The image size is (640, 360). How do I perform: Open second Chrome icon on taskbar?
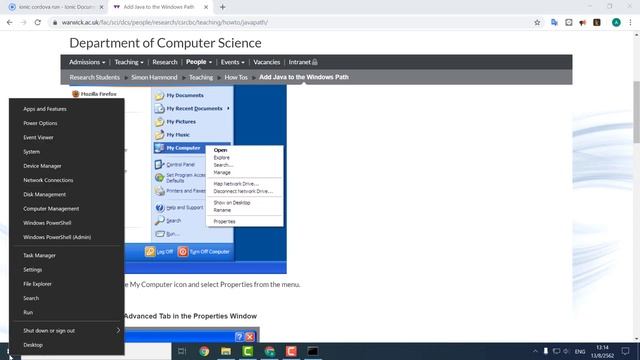point(269,351)
